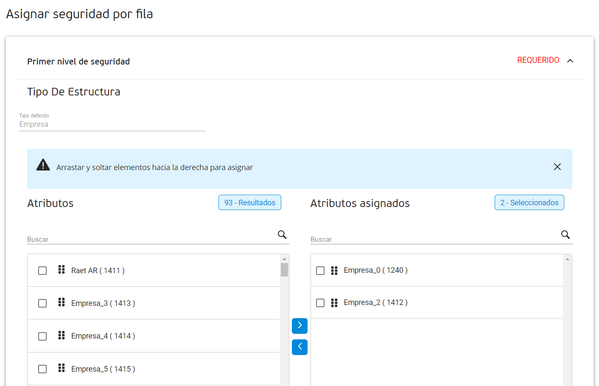The image size is (599, 386).
Task: Tick the Empresa_5 (1415) checkbox
Action: [42, 369]
